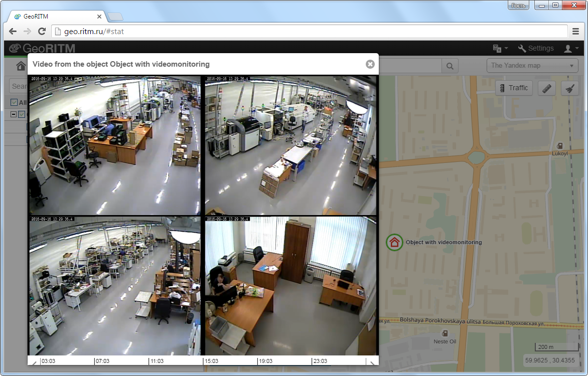The image size is (588, 376).
Task: Open the top-left factory floor camera feed
Action: point(115,145)
